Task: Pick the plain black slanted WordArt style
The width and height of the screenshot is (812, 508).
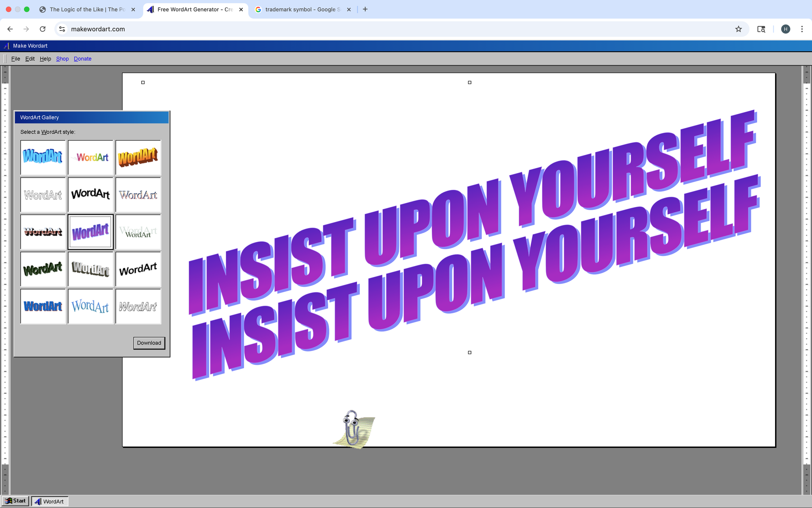Action: click(138, 269)
